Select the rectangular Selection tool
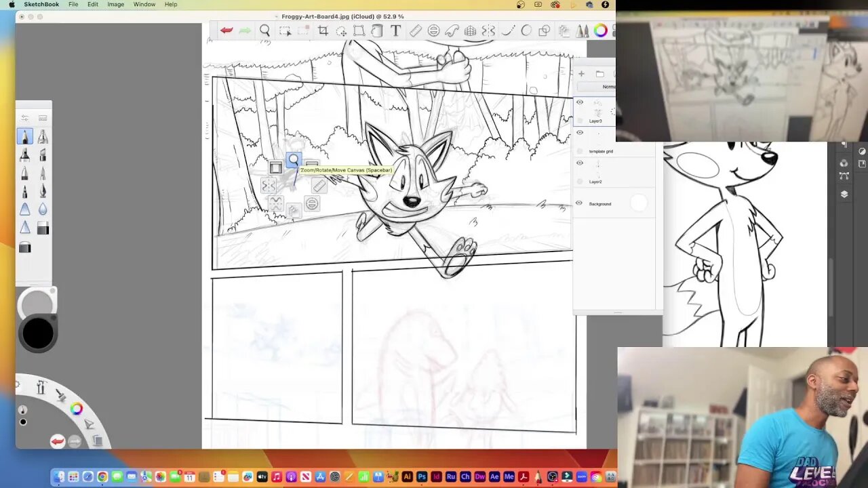868x488 pixels. coord(285,30)
